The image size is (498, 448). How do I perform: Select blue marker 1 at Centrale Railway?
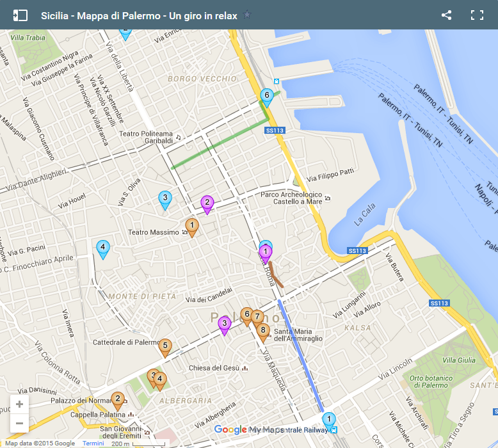pyautogui.click(x=328, y=420)
